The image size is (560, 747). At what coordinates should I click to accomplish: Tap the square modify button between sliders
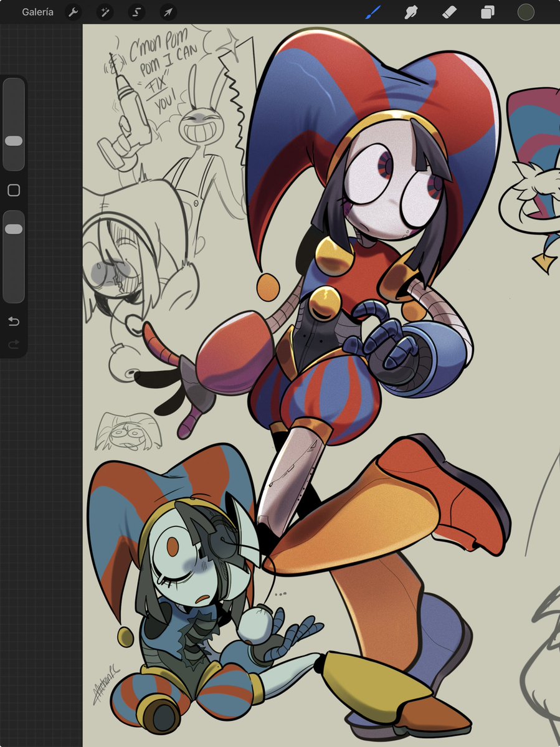[14, 191]
